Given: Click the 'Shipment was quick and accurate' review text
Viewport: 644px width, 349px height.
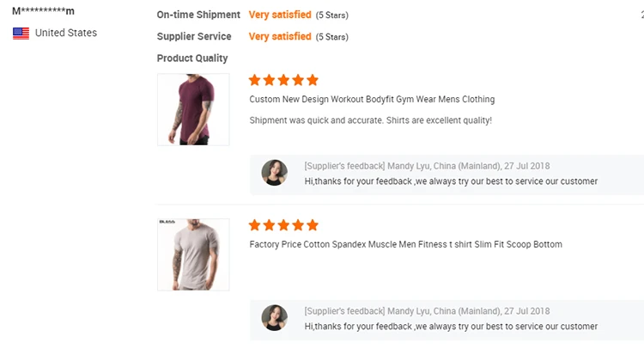Looking at the screenshot, I should tap(370, 120).
